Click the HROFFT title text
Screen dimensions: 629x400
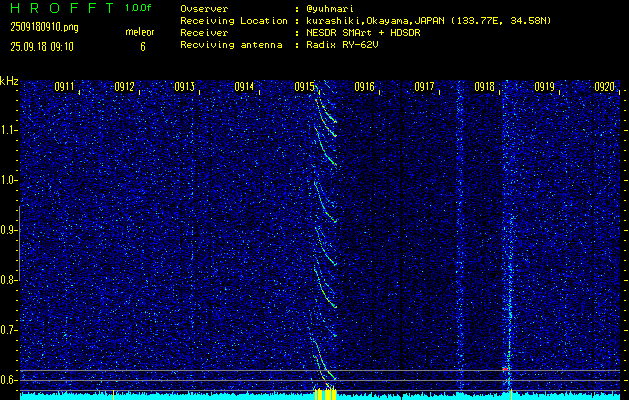pyautogui.click(x=62, y=8)
